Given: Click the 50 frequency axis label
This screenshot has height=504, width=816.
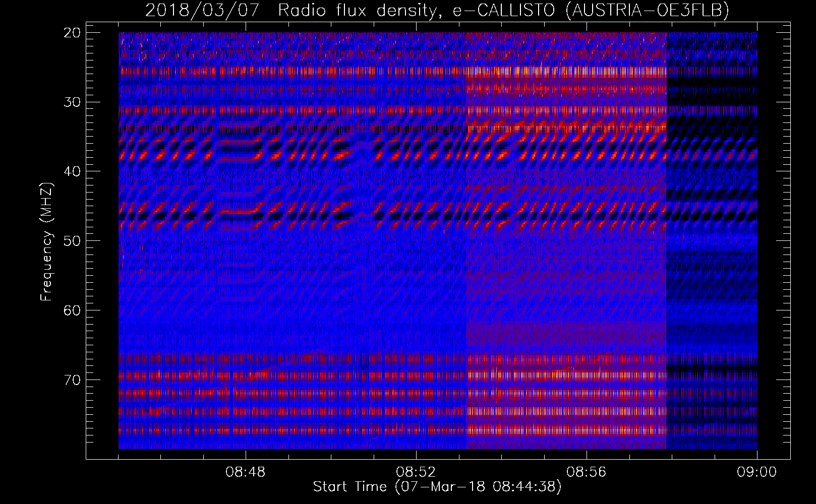Looking at the screenshot, I should coord(73,240).
